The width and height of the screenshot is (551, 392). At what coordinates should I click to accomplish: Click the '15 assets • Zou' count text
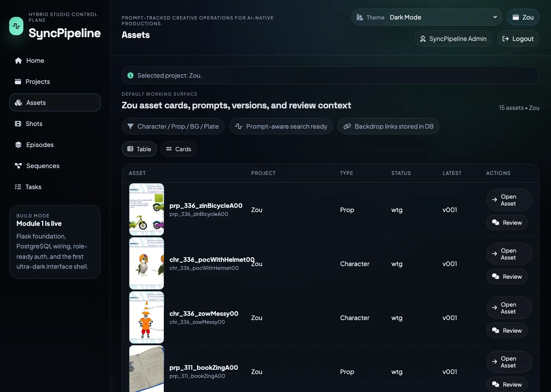point(519,108)
